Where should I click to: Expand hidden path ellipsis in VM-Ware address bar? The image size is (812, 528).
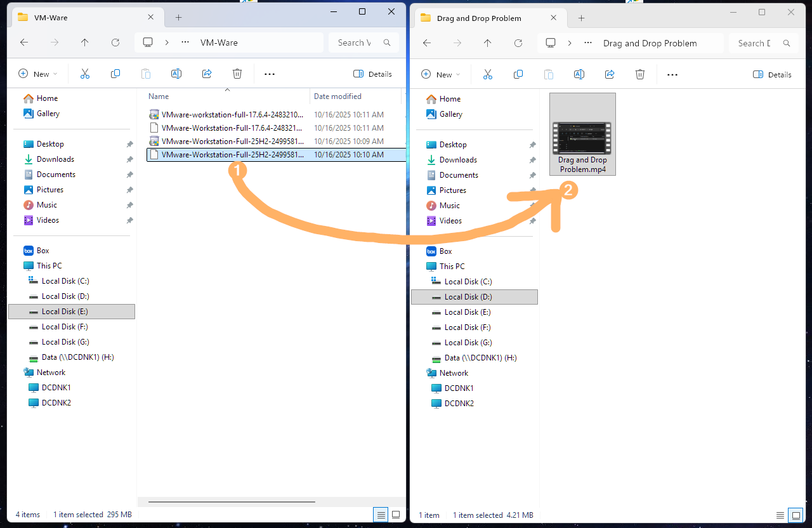185,43
